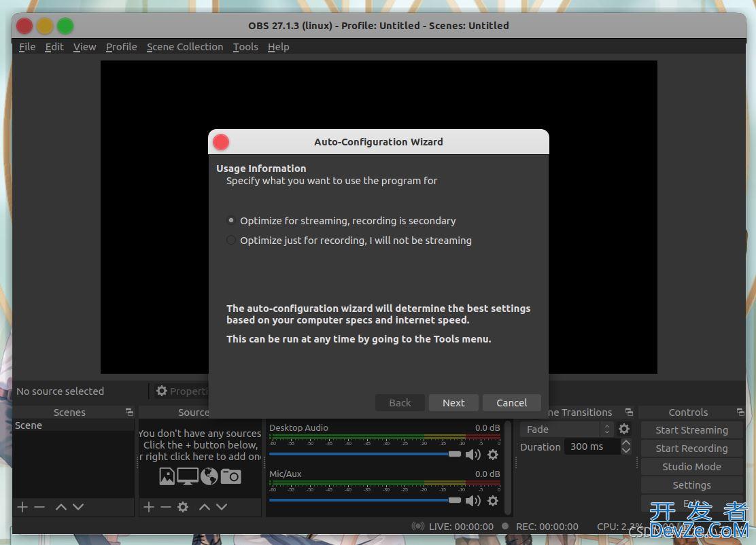
Task: Click the LIVE 00:00:00 status text
Action: tap(461, 527)
